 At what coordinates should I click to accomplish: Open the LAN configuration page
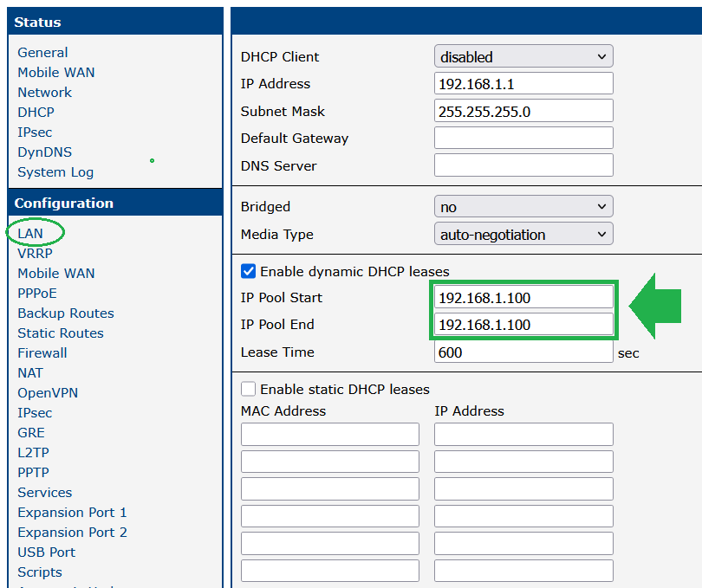click(30, 234)
